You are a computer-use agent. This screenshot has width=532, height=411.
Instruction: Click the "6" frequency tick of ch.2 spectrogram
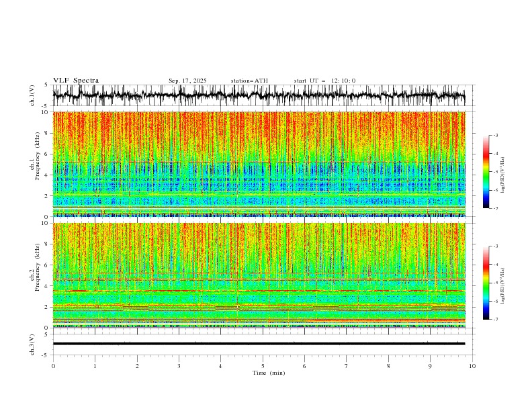click(x=48, y=265)
